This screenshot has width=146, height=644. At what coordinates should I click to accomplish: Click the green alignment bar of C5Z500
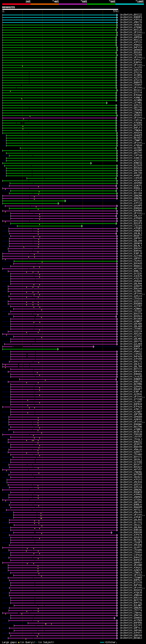[66, 261]
